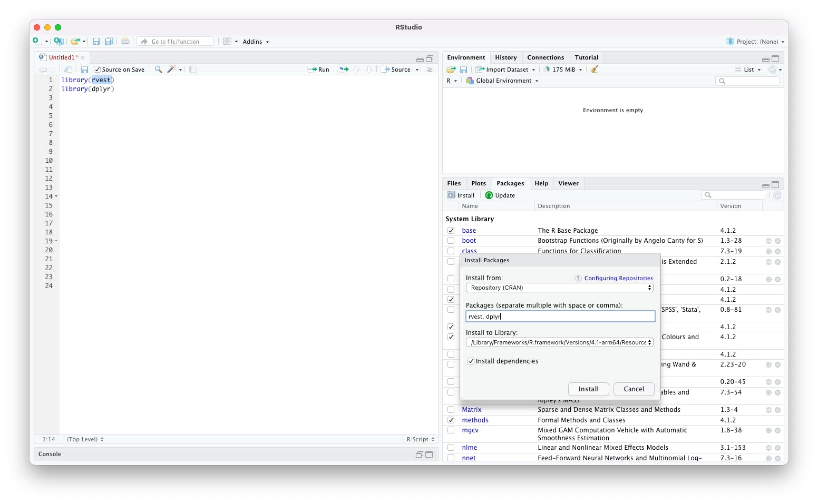Open the Find/Replace magnifier in editor toolbar
Image resolution: width=818 pixels, height=504 pixels.
coord(158,70)
